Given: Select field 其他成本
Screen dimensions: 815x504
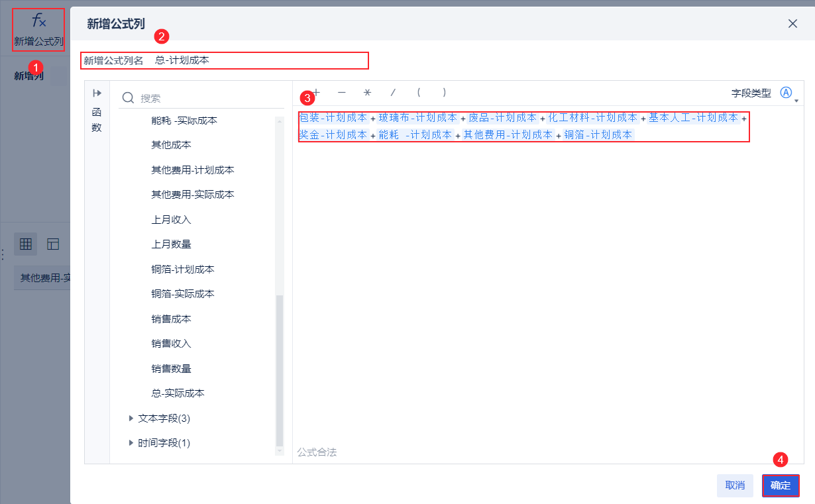Looking at the screenshot, I should point(171,145).
